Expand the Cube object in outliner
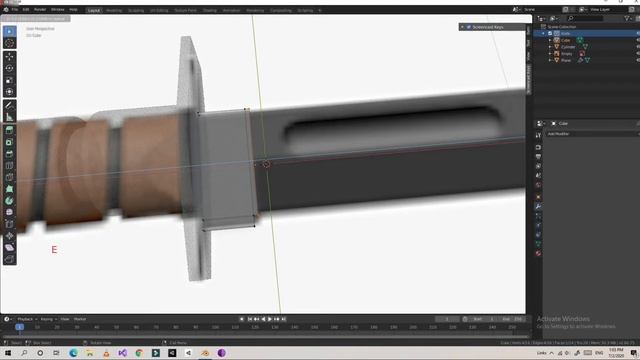Image resolution: width=640 pixels, height=360 pixels. (550, 40)
